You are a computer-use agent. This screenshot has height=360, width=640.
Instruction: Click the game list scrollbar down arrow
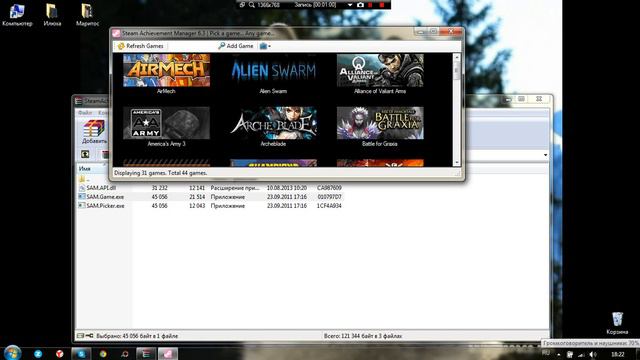coord(457,162)
